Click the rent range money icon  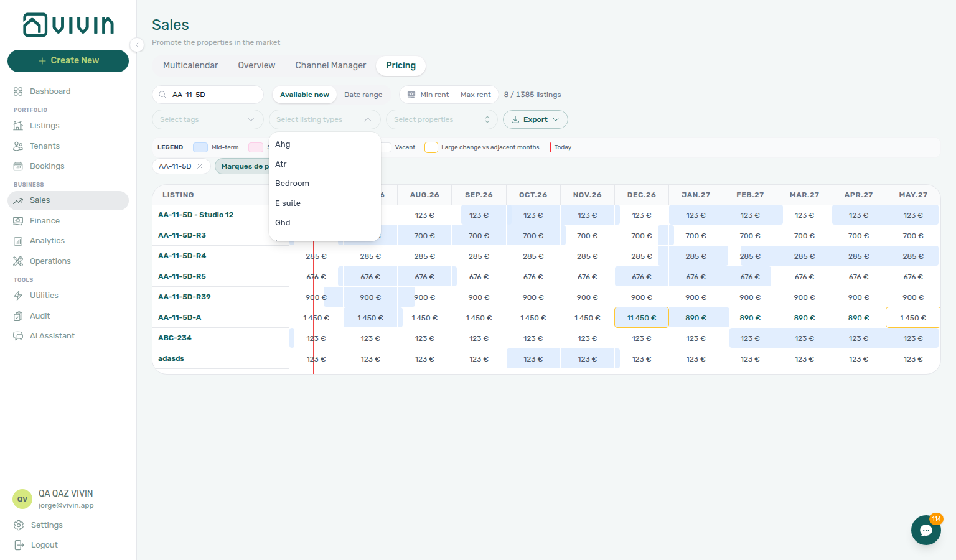pyautogui.click(x=411, y=95)
